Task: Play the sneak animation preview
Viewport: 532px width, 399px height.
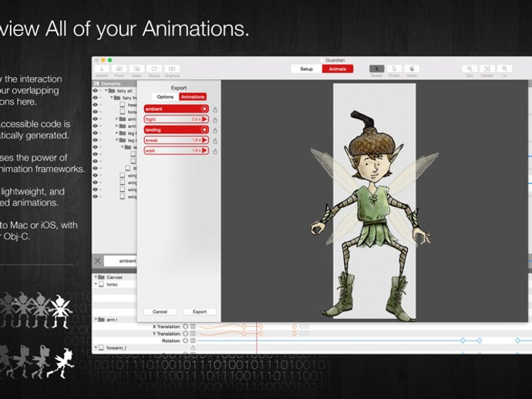Action: tap(204, 140)
